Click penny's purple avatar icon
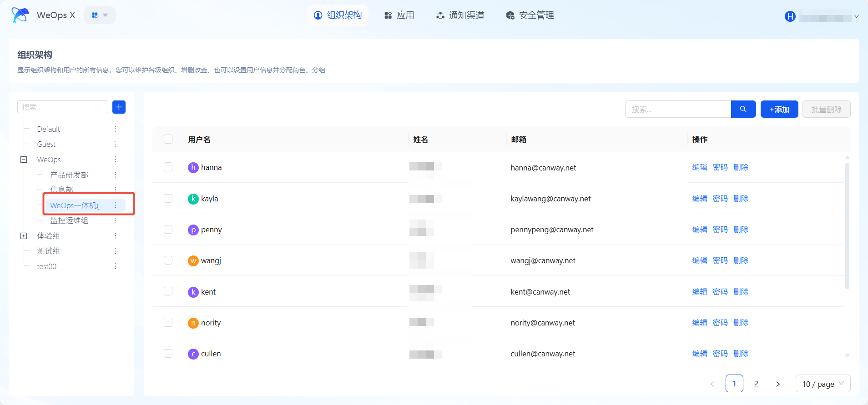The height and width of the screenshot is (405, 868). (193, 230)
